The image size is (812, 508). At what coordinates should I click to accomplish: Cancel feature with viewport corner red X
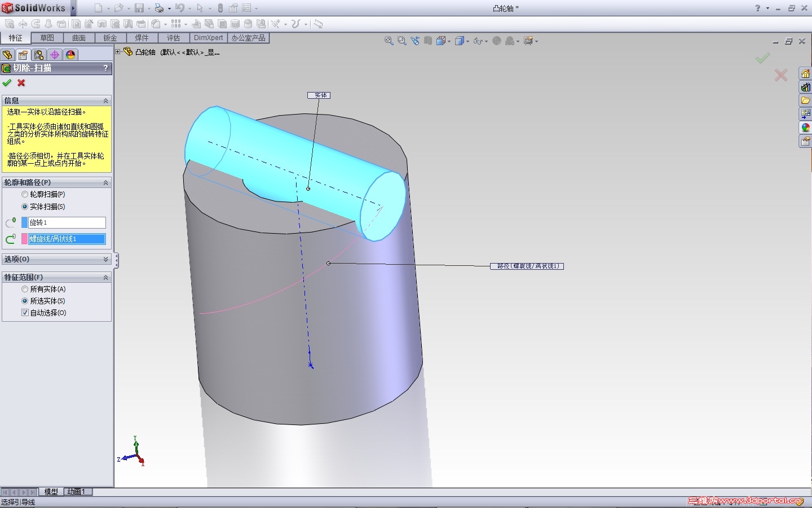[x=781, y=75]
